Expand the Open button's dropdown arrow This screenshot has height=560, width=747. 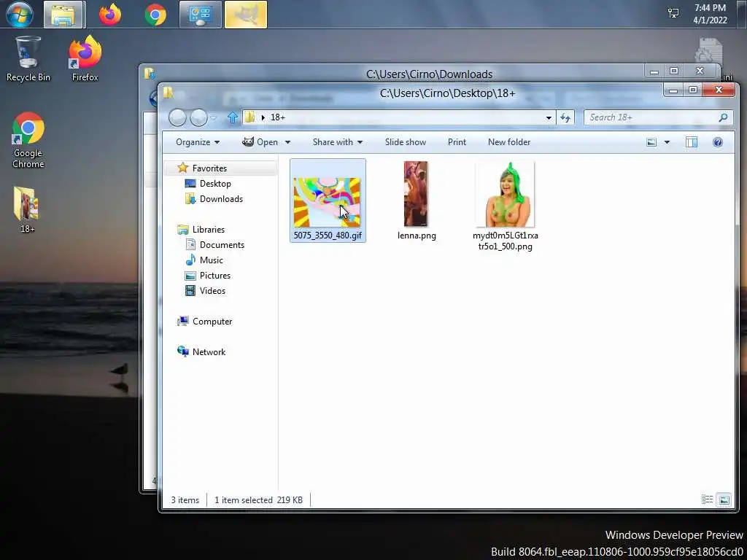pos(287,142)
